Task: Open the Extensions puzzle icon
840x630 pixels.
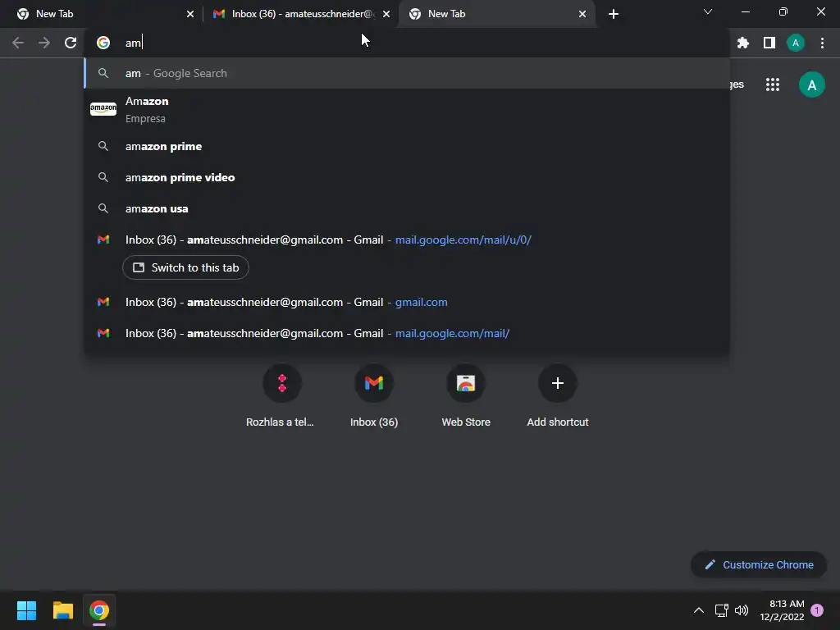Action: (743, 43)
